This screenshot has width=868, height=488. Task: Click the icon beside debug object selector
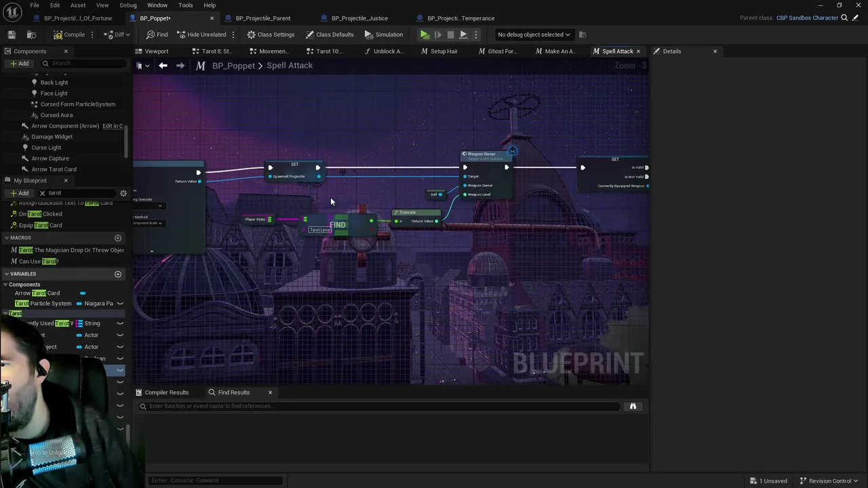pos(583,35)
